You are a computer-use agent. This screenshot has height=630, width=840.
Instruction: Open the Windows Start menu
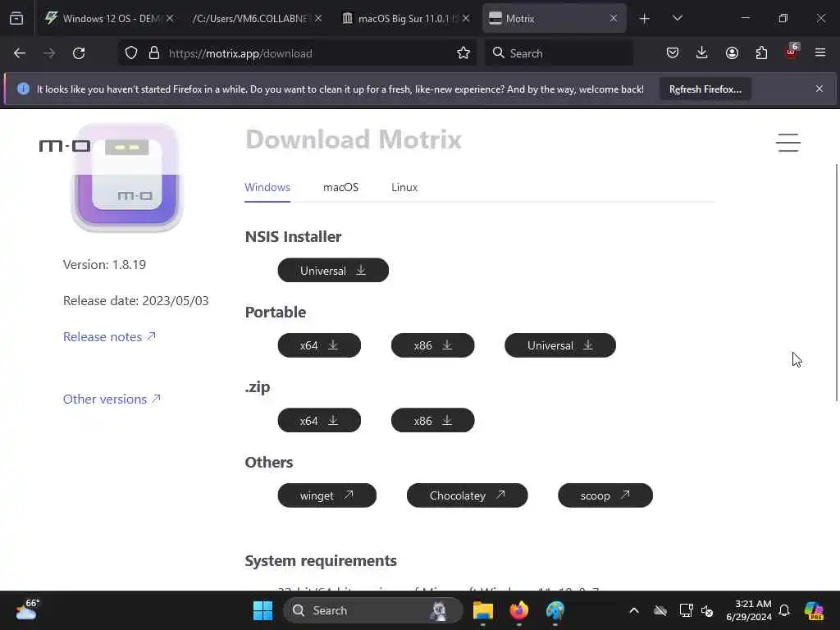click(x=262, y=610)
